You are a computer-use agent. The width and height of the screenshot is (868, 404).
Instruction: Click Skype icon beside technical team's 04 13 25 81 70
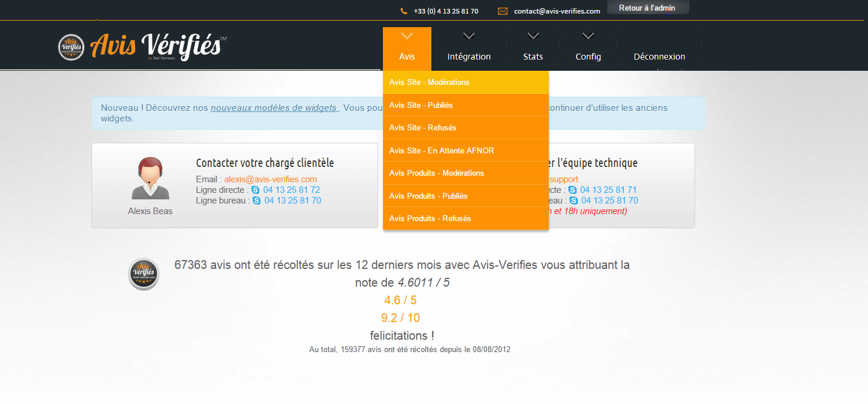click(574, 201)
